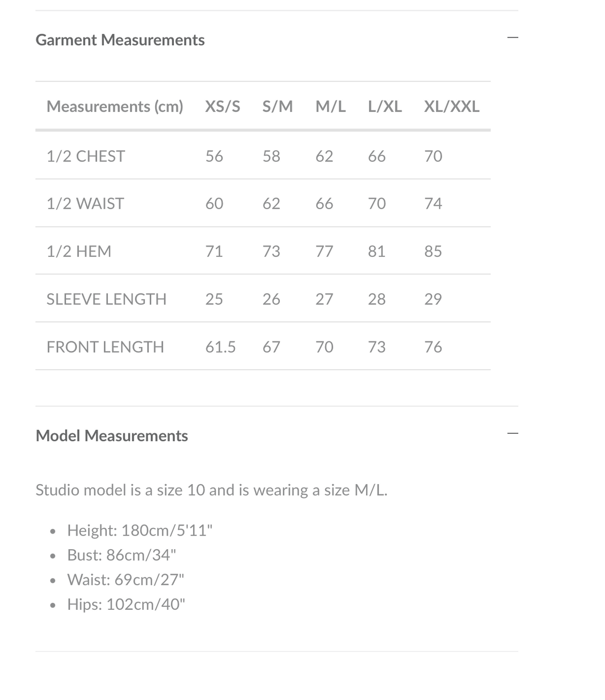Click the 1/2 CHEST row label
This screenshot has width=605, height=700.
[86, 156]
